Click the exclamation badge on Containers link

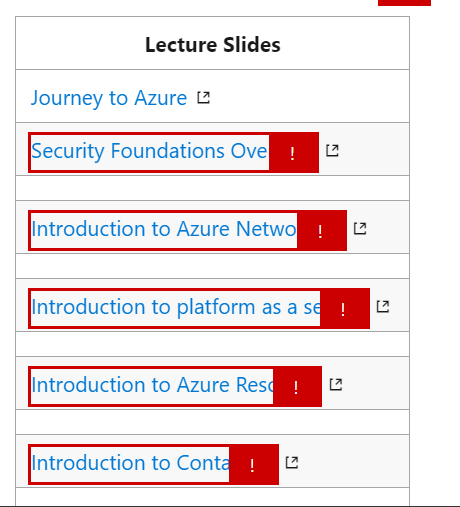254,465
